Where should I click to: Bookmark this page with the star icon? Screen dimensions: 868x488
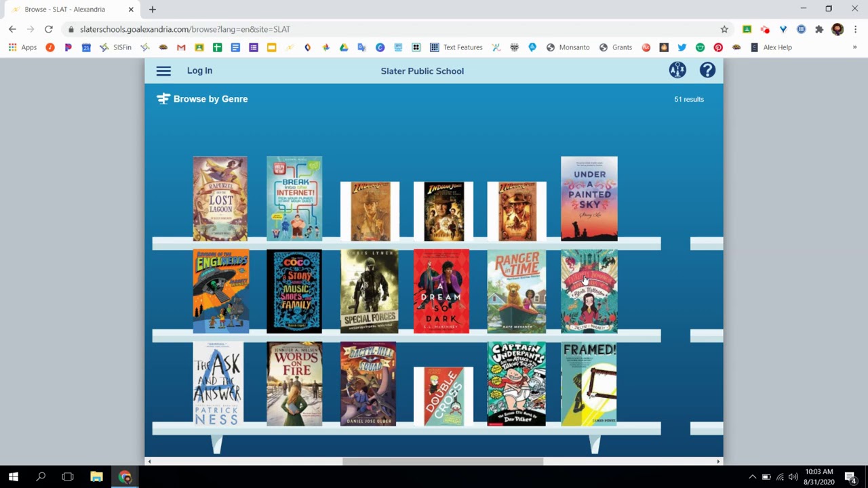(x=724, y=29)
